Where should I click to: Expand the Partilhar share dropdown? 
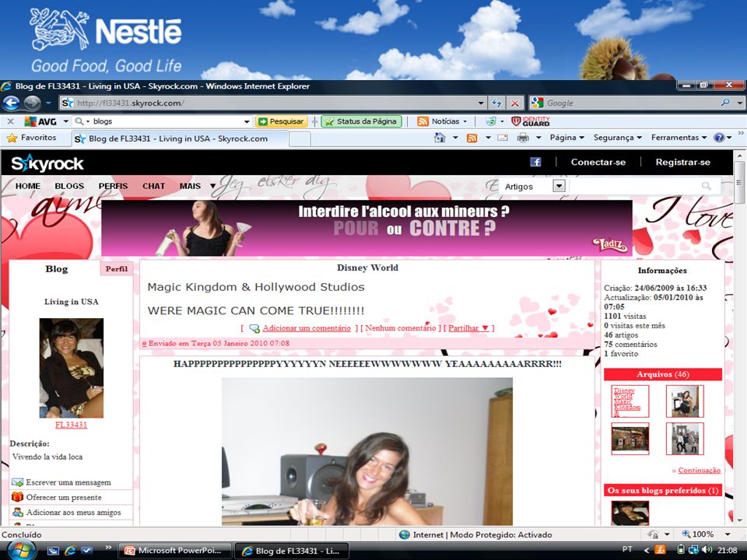coord(468,328)
